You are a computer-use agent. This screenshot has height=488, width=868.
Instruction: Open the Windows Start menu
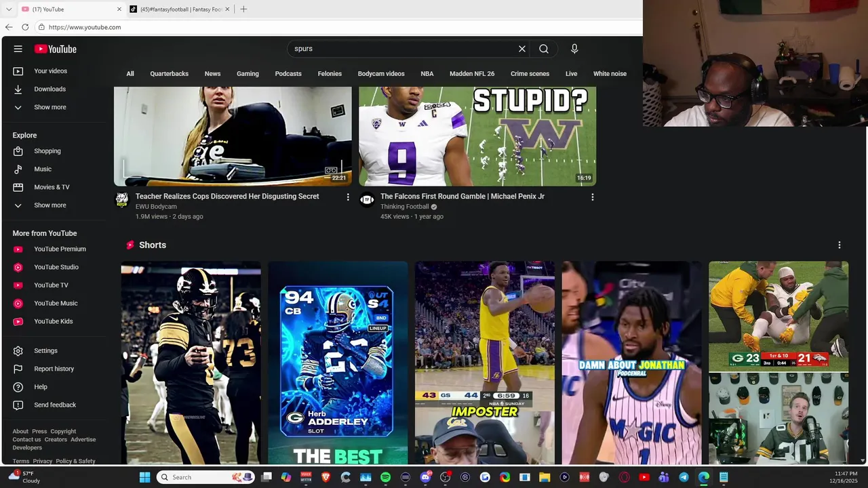click(144, 477)
